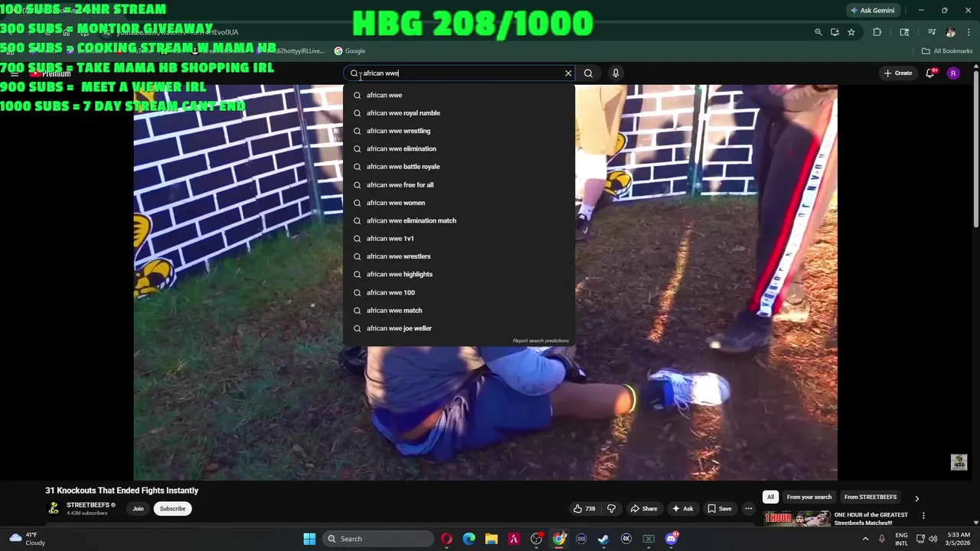Select suggestion 'african wwe royal rumble'
Screen dimensions: 980x551
pos(459,113)
